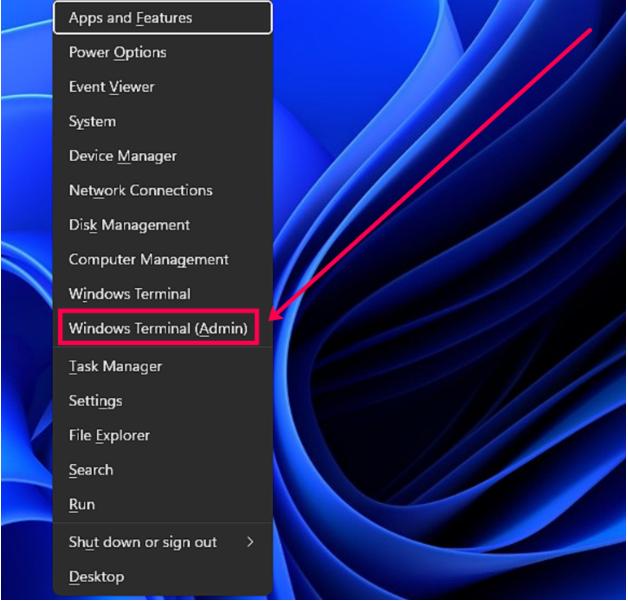
Task: Open Windows Terminal without admin
Action: 163,293
